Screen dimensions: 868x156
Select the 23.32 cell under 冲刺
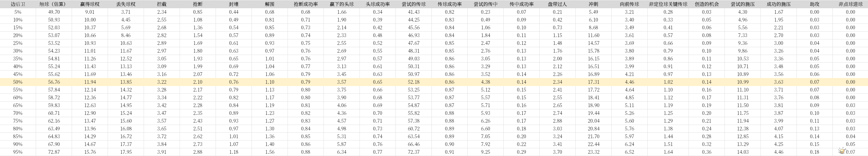coord(593,152)
